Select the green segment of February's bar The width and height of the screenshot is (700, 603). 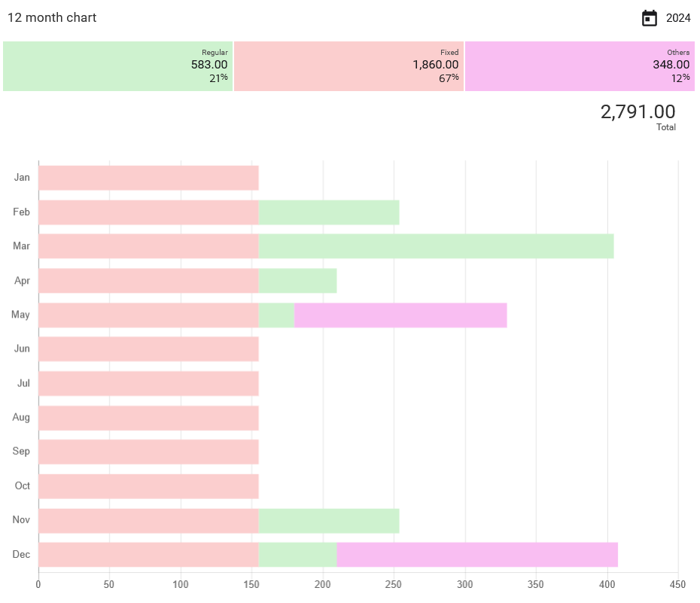pyautogui.click(x=327, y=212)
